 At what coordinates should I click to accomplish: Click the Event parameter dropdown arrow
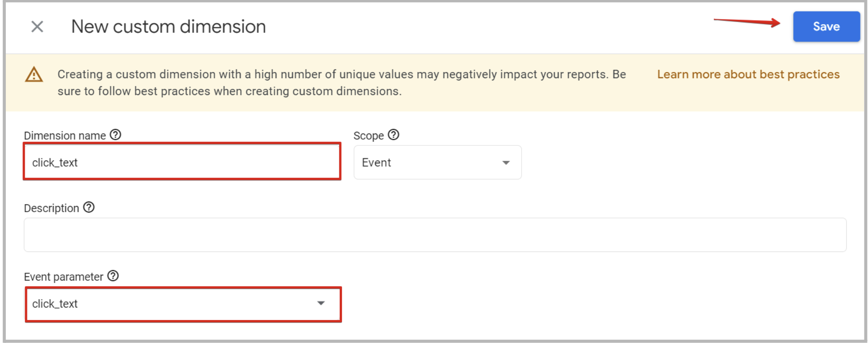point(321,303)
